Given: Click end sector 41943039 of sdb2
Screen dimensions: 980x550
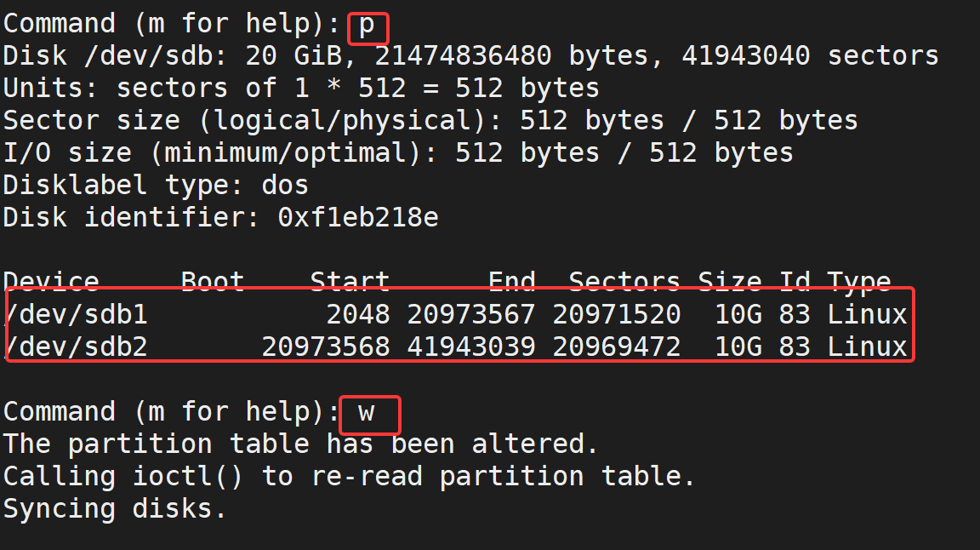Looking at the screenshot, I should (x=471, y=347).
